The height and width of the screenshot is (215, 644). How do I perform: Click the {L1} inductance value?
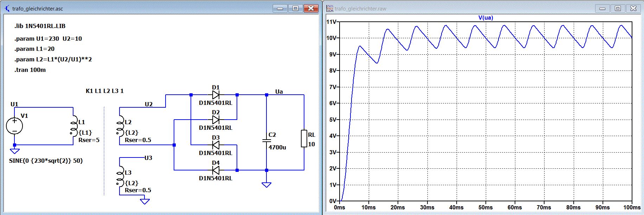(85, 133)
